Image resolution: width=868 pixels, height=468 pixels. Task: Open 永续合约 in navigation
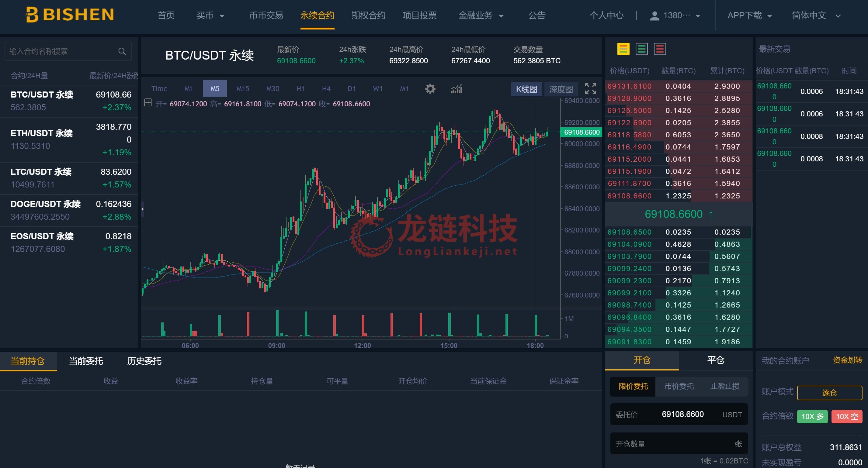pos(317,15)
